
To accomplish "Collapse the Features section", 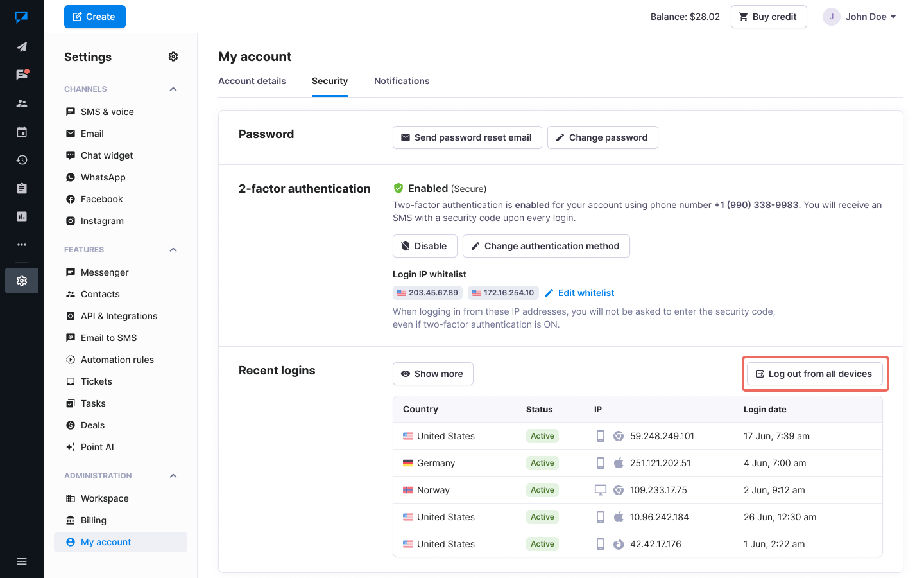I will click(173, 250).
